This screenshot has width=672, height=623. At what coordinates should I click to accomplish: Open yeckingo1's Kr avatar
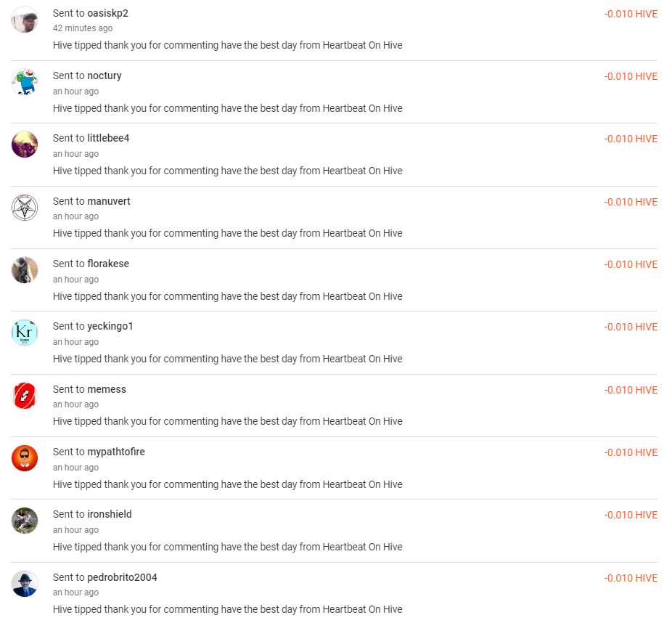(x=25, y=333)
